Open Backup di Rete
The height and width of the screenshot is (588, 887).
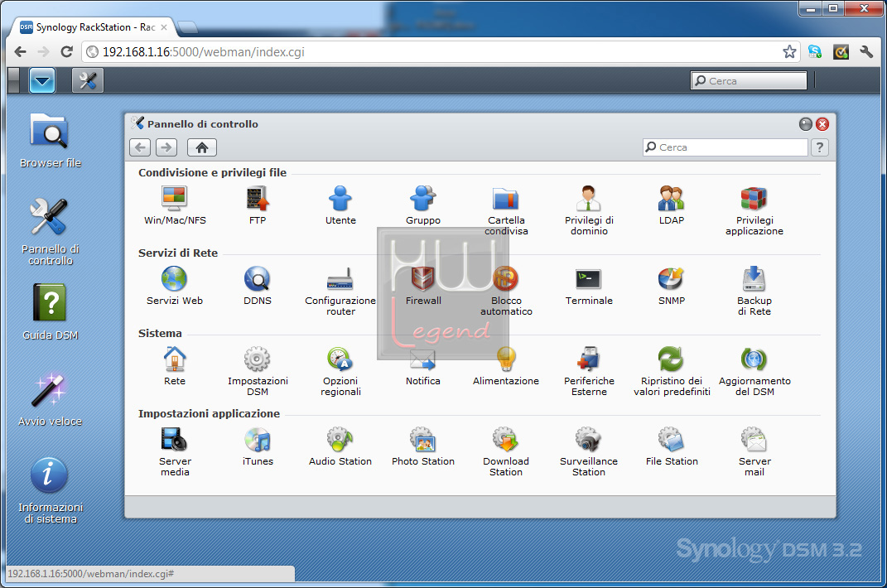(754, 291)
